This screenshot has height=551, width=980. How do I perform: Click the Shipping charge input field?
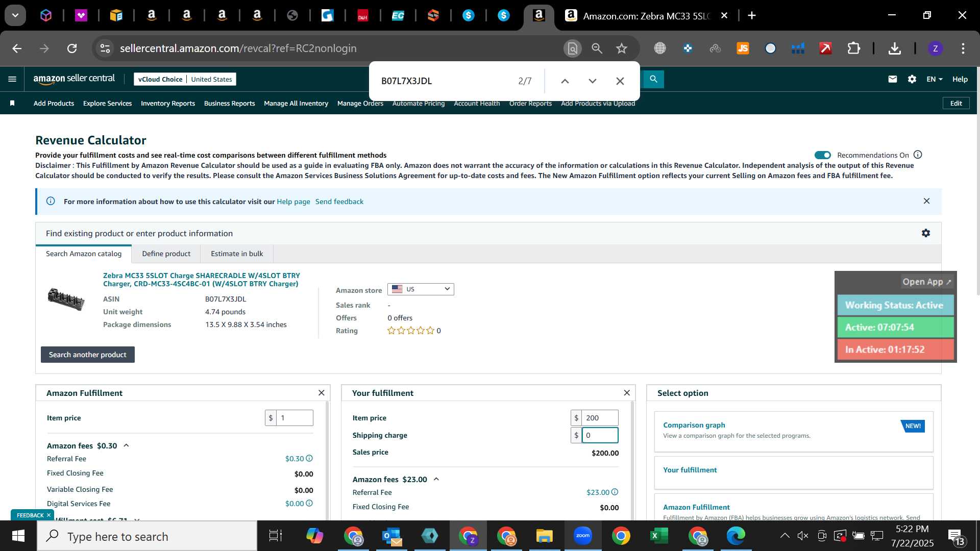pos(600,435)
